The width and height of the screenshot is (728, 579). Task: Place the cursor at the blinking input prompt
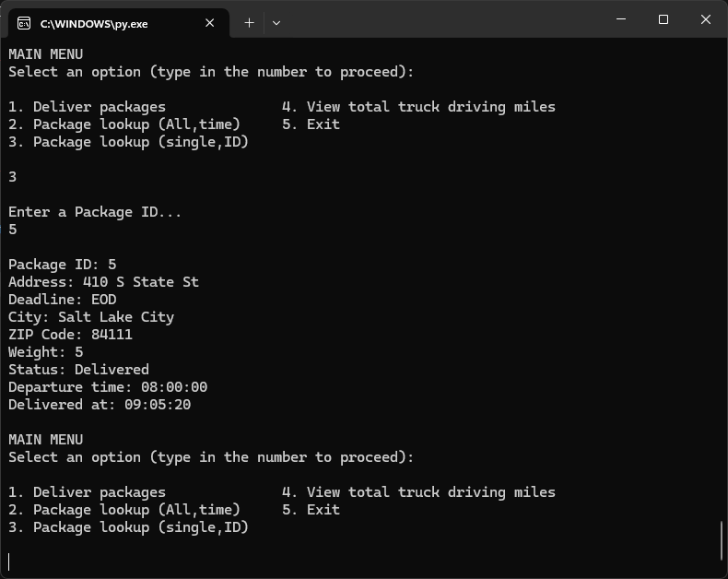(x=9, y=561)
